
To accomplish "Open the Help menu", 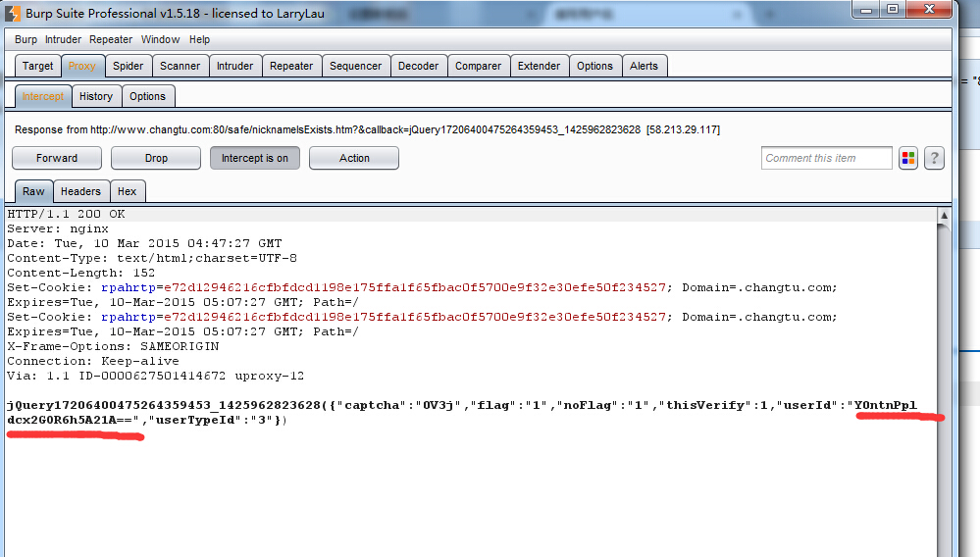I will pyautogui.click(x=199, y=39).
